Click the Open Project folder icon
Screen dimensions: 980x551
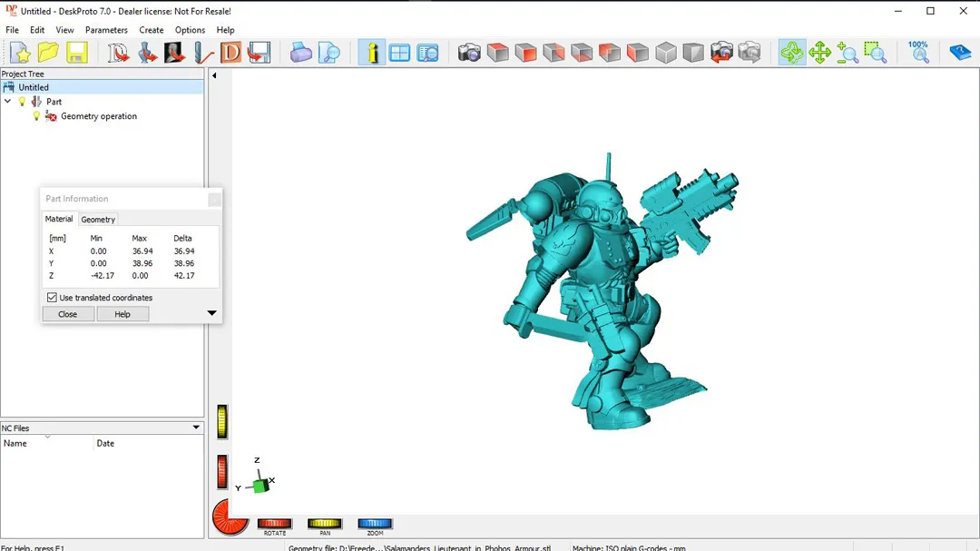pos(48,53)
